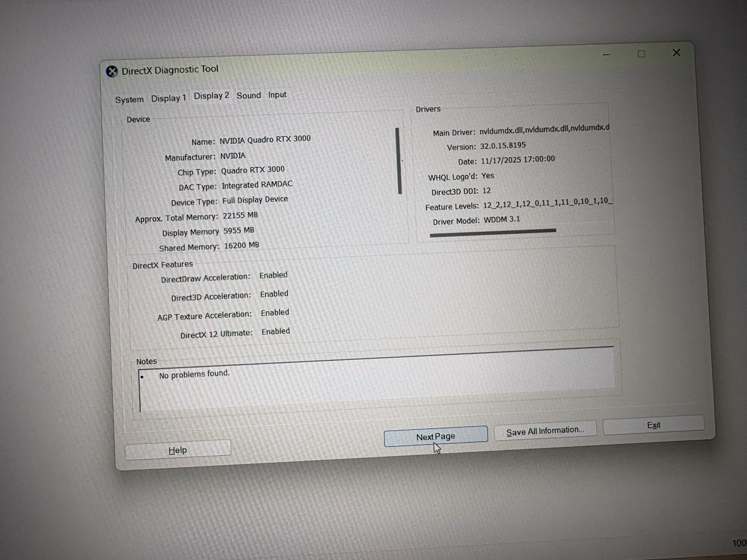This screenshot has height=560, width=747.
Task: Go to the Sound tab
Action: (248, 96)
